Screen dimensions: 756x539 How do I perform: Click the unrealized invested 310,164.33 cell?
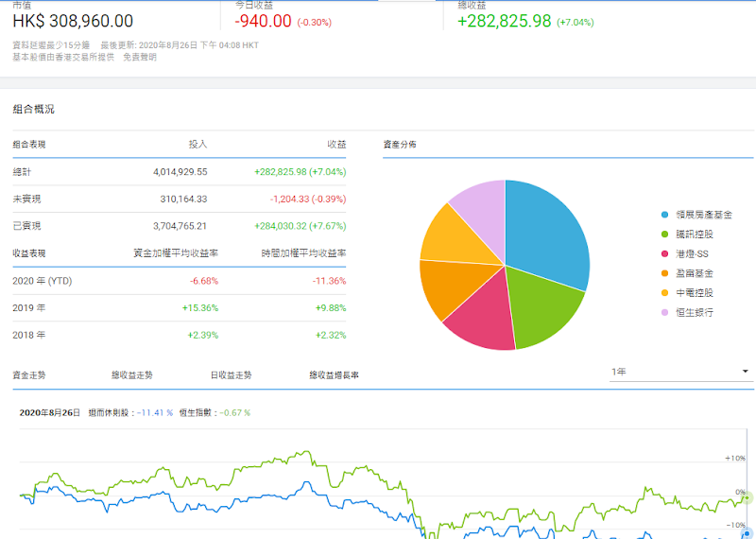[x=183, y=199]
